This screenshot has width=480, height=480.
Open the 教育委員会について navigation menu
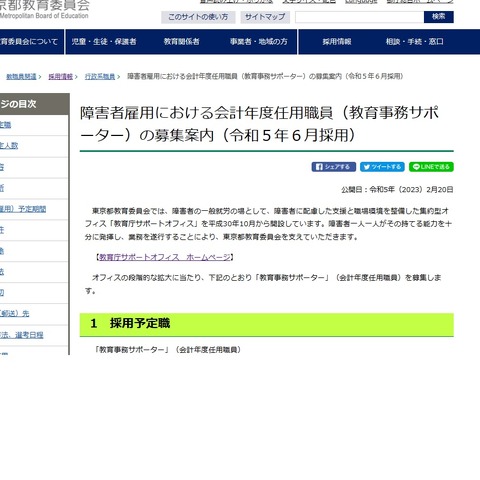point(29,42)
